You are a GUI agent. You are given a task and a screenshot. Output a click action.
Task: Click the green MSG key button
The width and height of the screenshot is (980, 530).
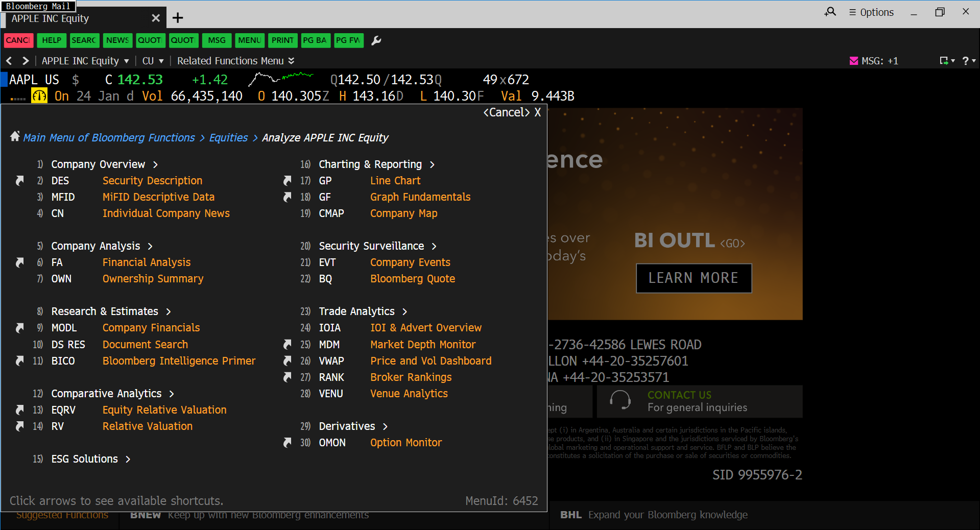(x=217, y=40)
